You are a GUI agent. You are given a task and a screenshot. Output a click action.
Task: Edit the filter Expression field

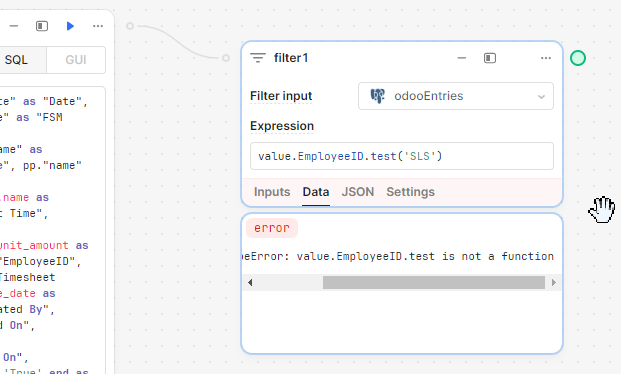pos(402,156)
